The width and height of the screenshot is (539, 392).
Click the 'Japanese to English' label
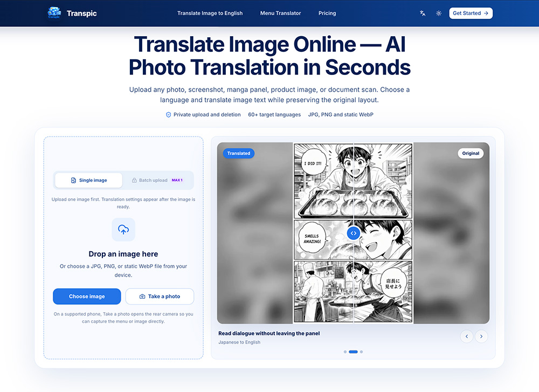pos(239,342)
